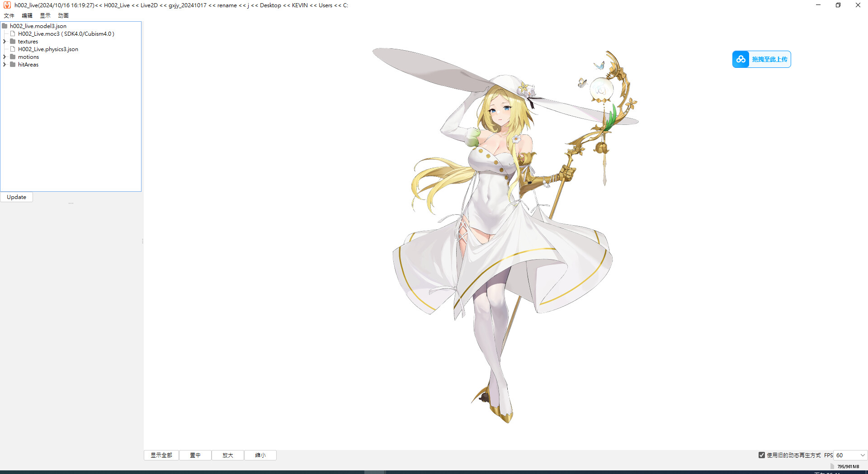This screenshot has width=868, height=474.
Task: Click the hitAreas folder icon
Action: coord(13,64)
